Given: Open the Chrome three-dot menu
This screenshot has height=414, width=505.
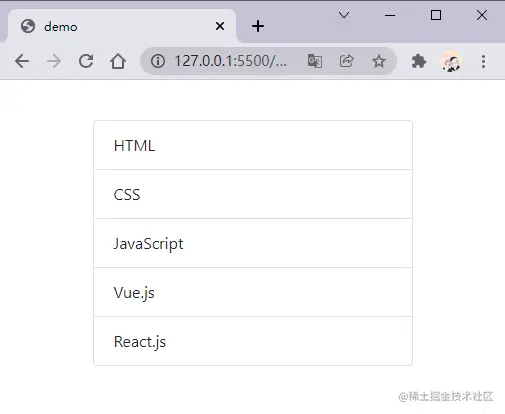Looking at the screenshot, I should tap(483, 61).
